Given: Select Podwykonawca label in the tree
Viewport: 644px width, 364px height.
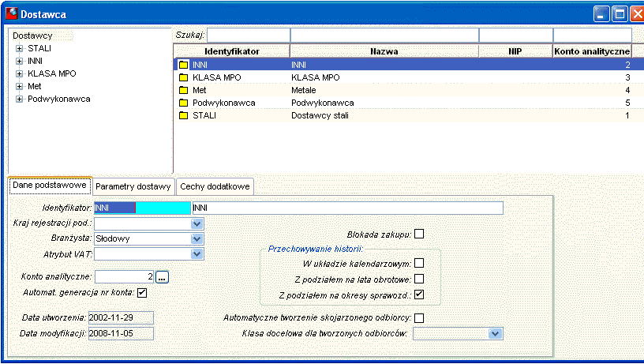Looking at the screenshot, I should [59, 99].
